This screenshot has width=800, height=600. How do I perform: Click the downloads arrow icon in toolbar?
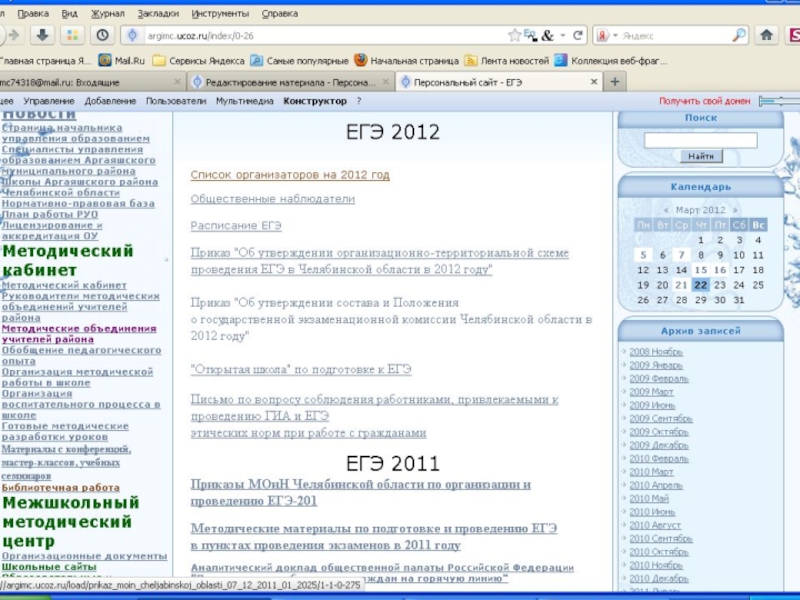pyautogui.click(x=42, y=35)
